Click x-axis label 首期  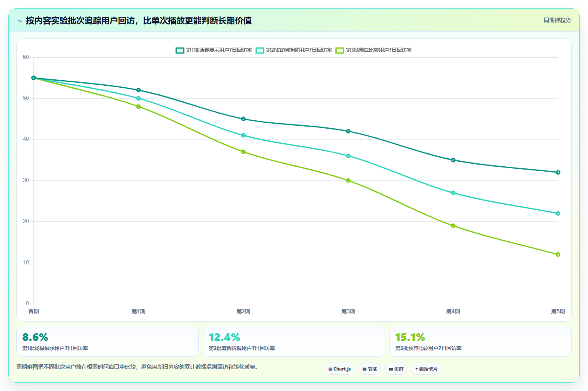(x=34, y=312)
